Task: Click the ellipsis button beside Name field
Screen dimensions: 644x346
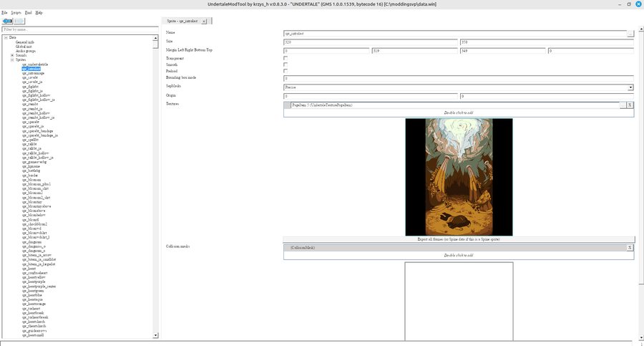Action: [x=630, y=34]
